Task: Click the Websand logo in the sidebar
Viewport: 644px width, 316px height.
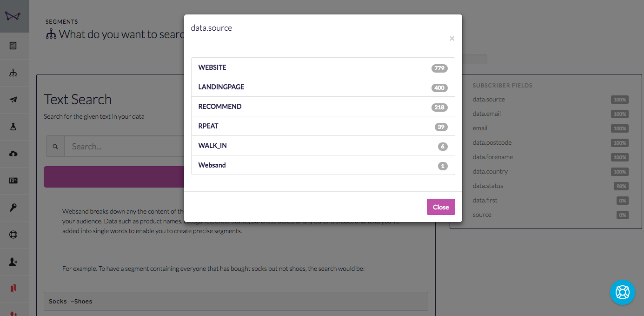Action: click(x=13, y=16)
